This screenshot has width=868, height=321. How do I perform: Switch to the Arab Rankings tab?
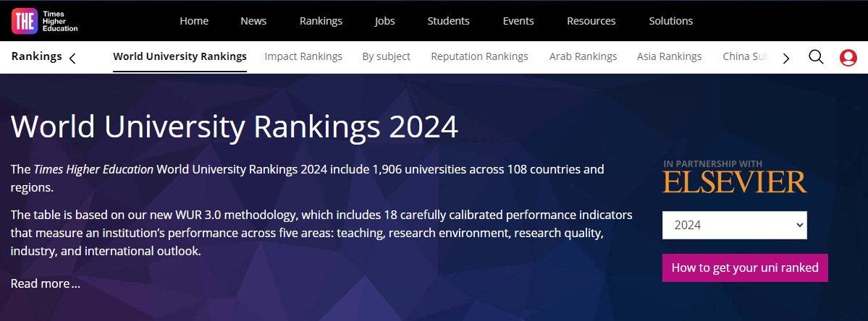point(583,56)
